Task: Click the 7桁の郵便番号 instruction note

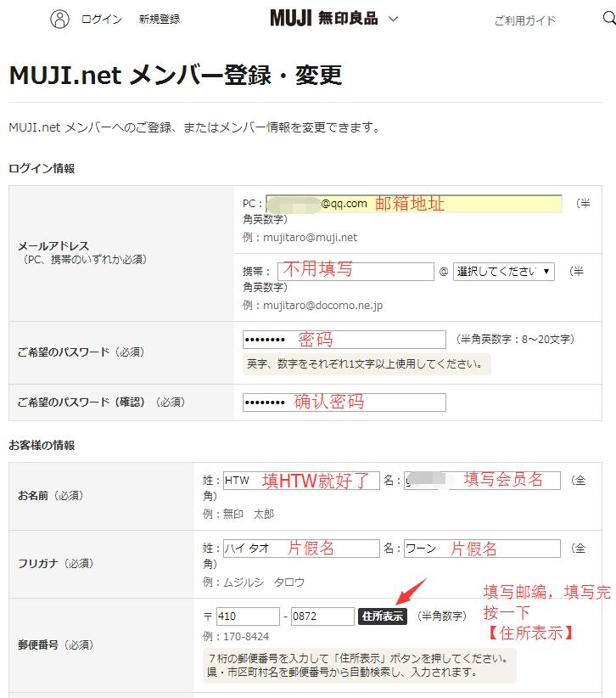Action: pyautogui.click(x=360, y=665)
